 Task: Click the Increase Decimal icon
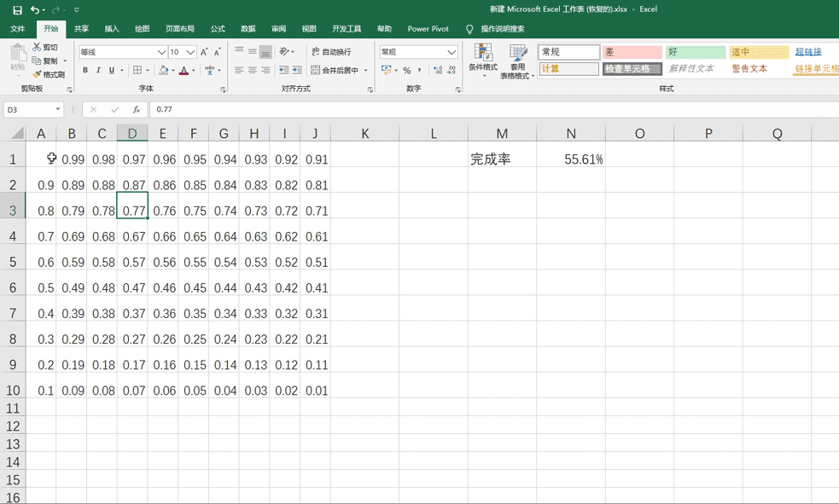click(x=438, y=70)
